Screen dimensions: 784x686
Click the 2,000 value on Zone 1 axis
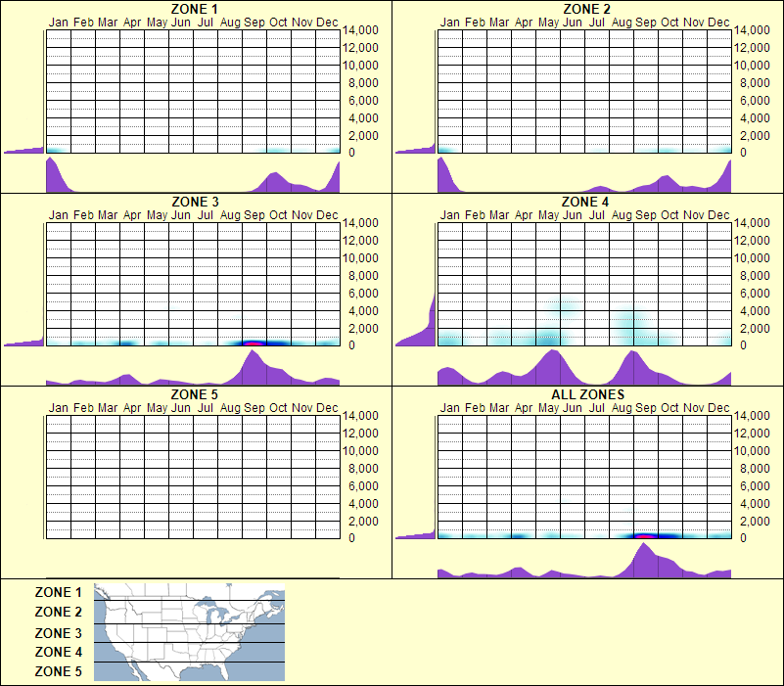pos(363,135)
